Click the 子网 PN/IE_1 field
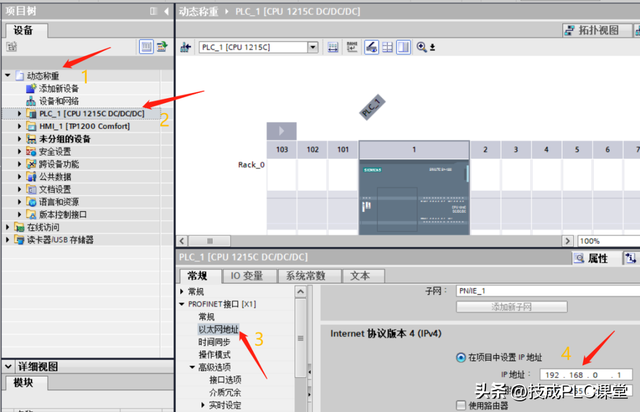Screen dimensions: 640x412 (x=548, y=291)
